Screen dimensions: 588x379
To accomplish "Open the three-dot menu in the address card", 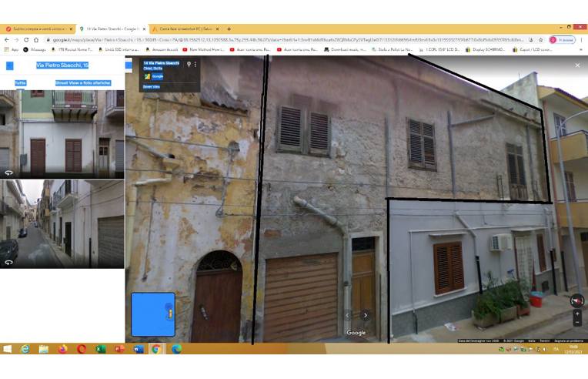I will pyautogui.click(x=195, y=65).
